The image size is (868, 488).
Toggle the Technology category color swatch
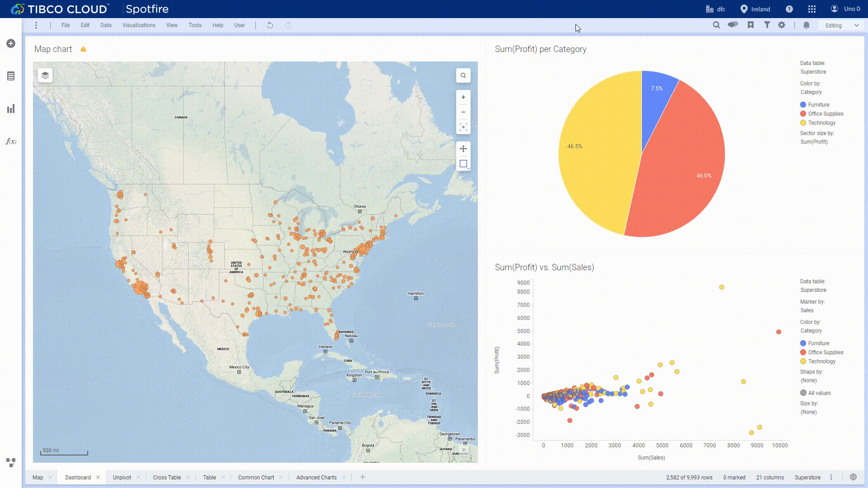pos(804,123)
